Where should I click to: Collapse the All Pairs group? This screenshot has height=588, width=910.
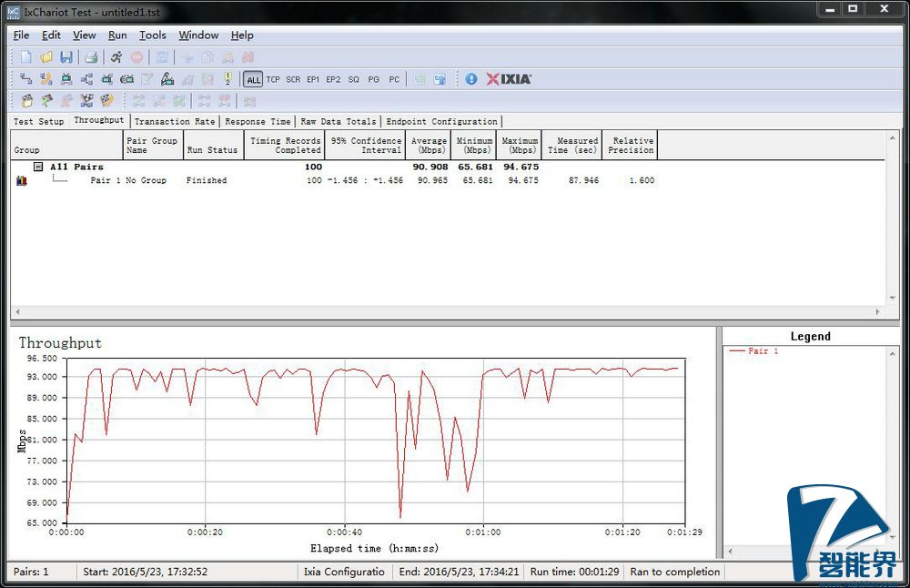click(x=38, y=167)
